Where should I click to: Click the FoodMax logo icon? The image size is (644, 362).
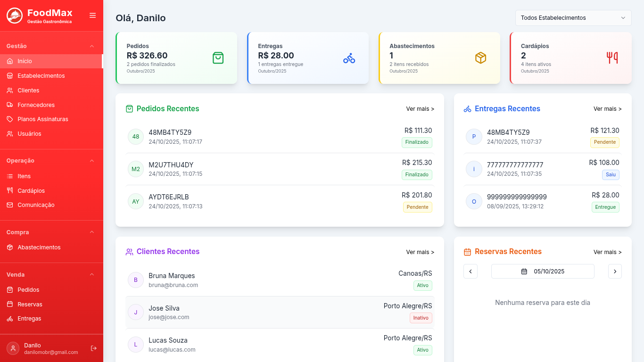tap(14, 16)
